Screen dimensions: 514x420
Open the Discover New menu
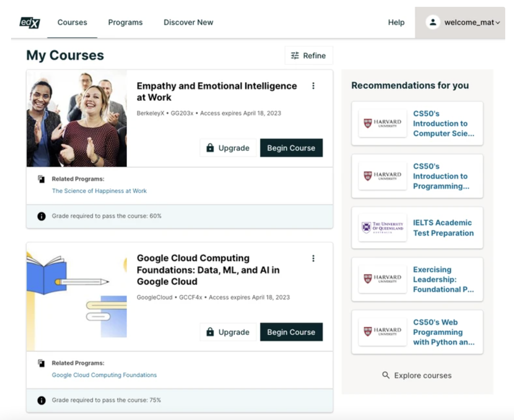(188, 22)
